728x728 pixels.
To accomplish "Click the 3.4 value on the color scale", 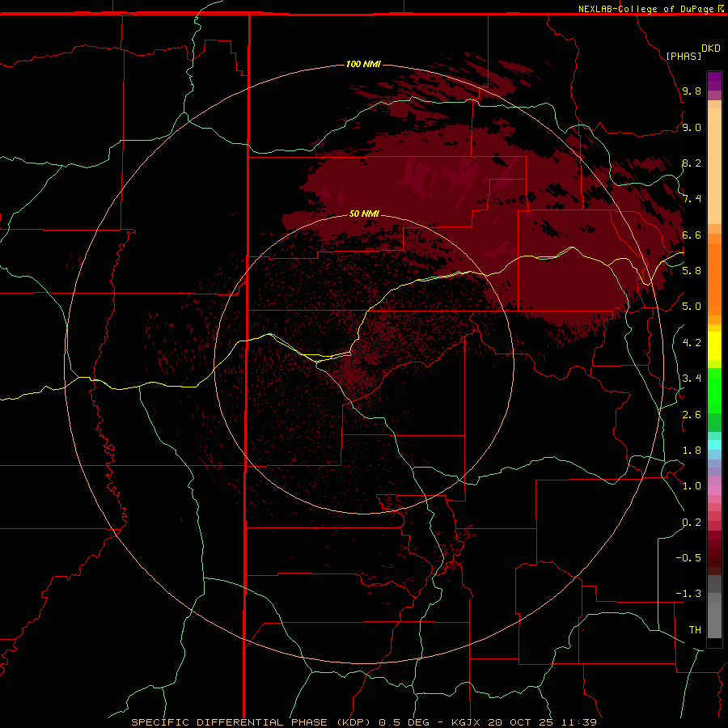I will pyautogui.click(x=692, y=379).
